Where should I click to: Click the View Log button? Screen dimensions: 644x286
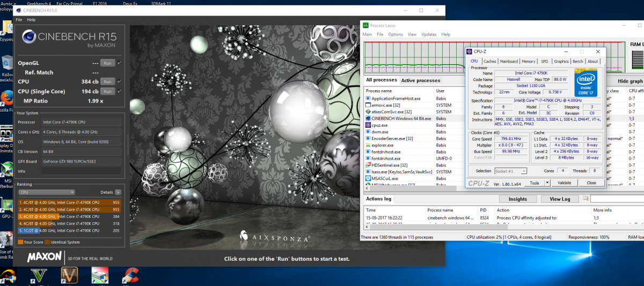(560, 199)
